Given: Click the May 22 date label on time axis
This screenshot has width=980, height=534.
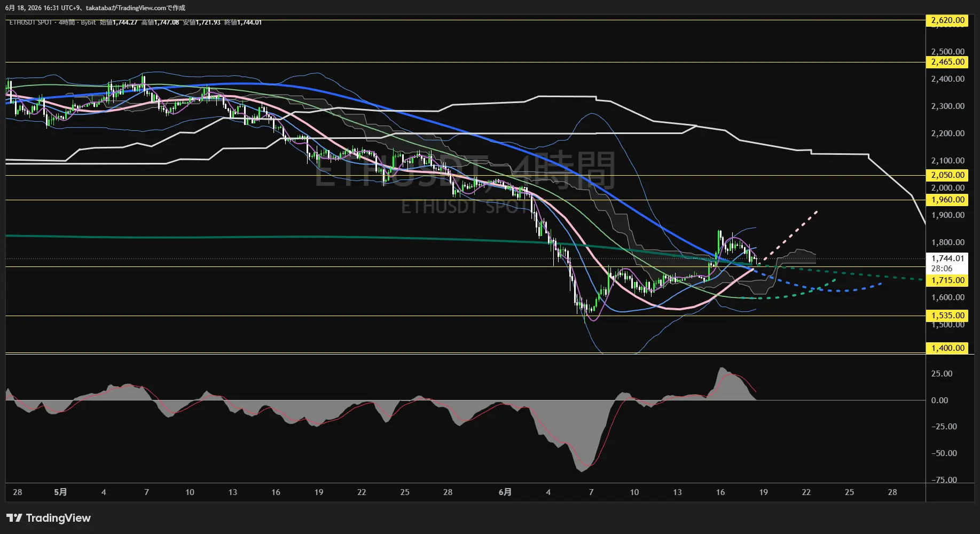Looking at the screenshot, I should click(362, 492).
